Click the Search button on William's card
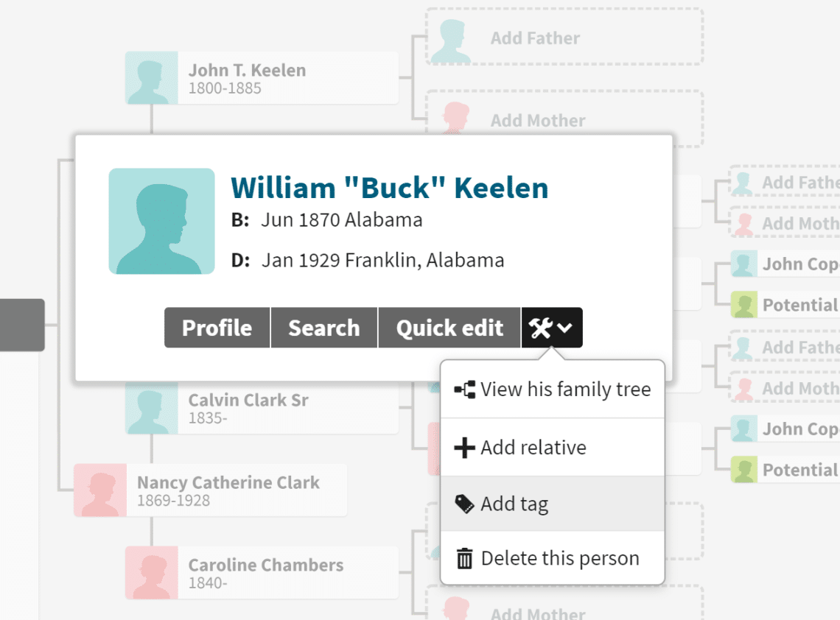Viewport: 840px width, 620px height. (x=323, y=328)
